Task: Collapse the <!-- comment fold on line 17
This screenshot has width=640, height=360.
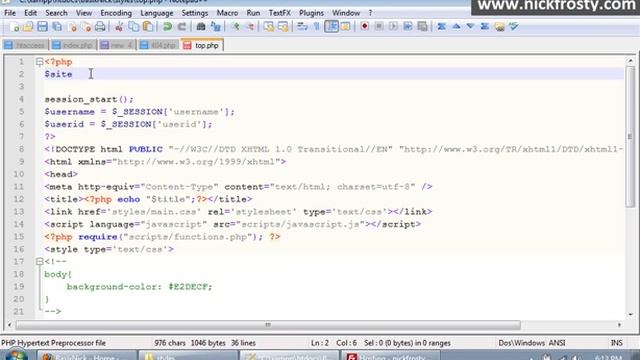Action: (x=40, y=261)
